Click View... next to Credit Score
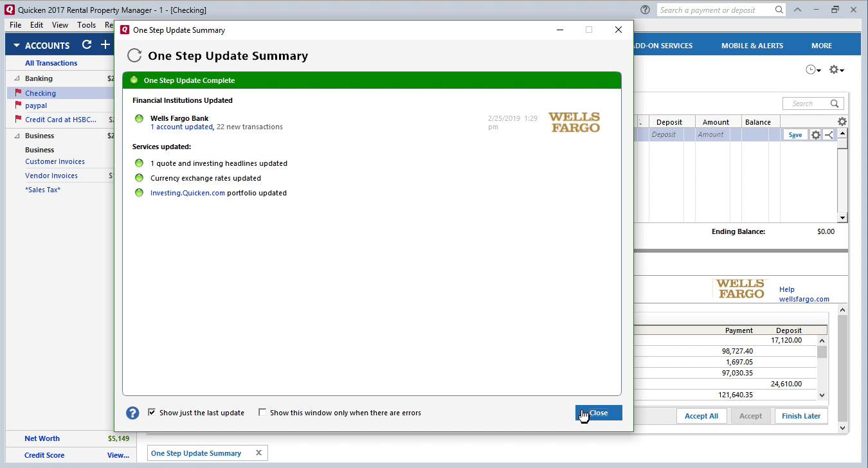 (x=118, y=455)
